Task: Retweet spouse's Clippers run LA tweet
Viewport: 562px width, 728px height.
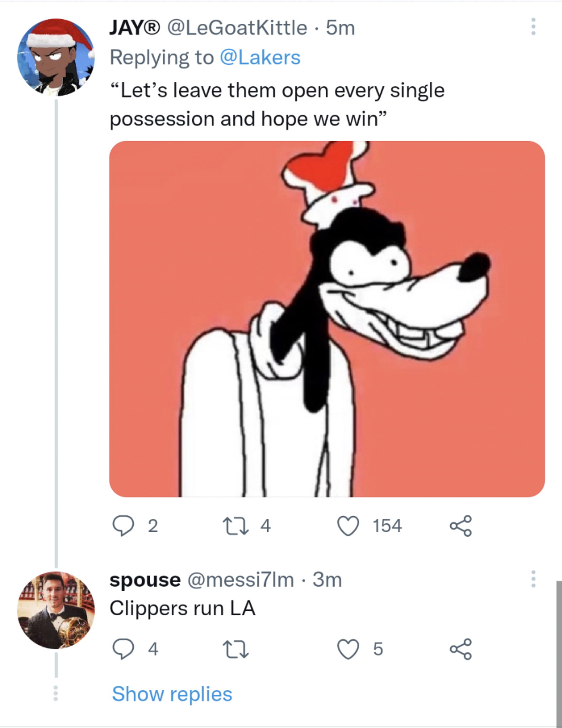Action: (x=235, y=649)
